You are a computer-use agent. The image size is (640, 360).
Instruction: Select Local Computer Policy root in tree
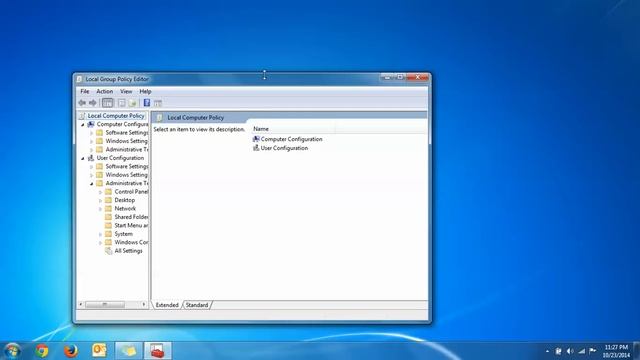[116, 116]
